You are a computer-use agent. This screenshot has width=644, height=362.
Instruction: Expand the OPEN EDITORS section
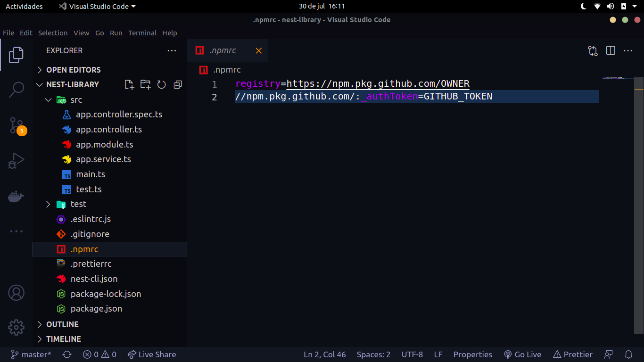pyautogui.click(x=110, y=70)
